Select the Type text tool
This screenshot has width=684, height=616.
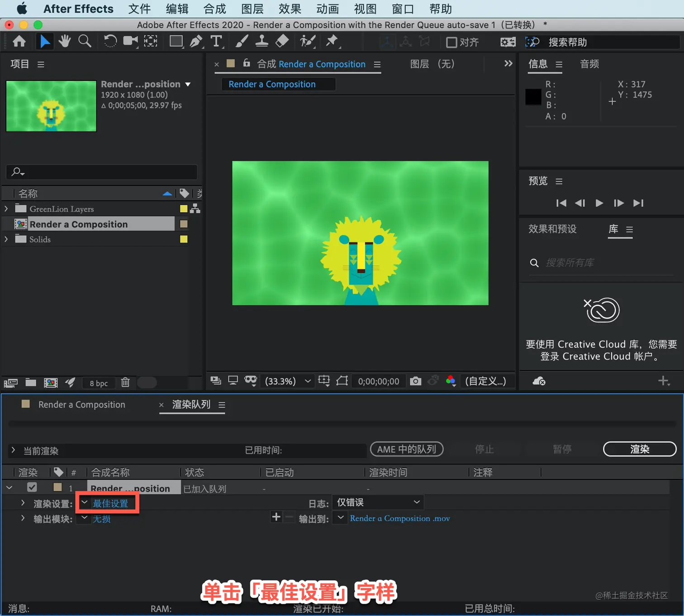(x=216, y=42)
